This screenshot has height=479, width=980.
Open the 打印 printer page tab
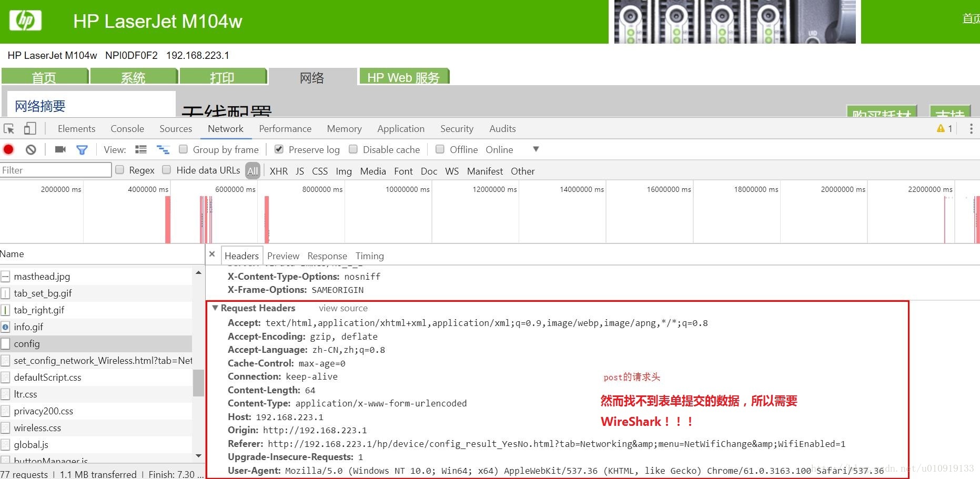click(x=223, y=77)
